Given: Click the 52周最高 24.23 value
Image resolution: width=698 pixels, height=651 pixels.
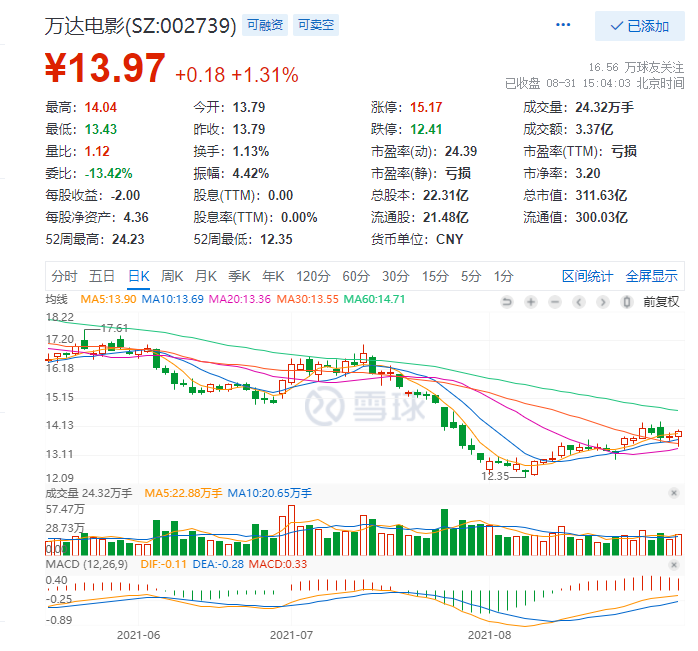Looking at the screenshot, I should (128, 239).
